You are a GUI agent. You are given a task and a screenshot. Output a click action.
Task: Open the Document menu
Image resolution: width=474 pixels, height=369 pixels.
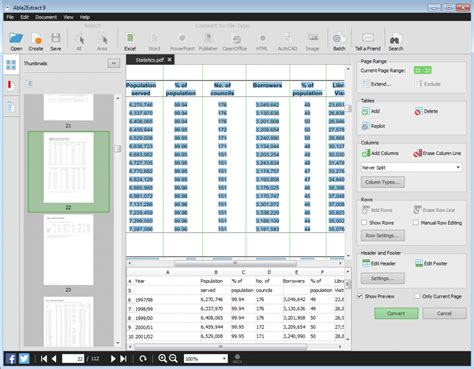click(46, 17)
